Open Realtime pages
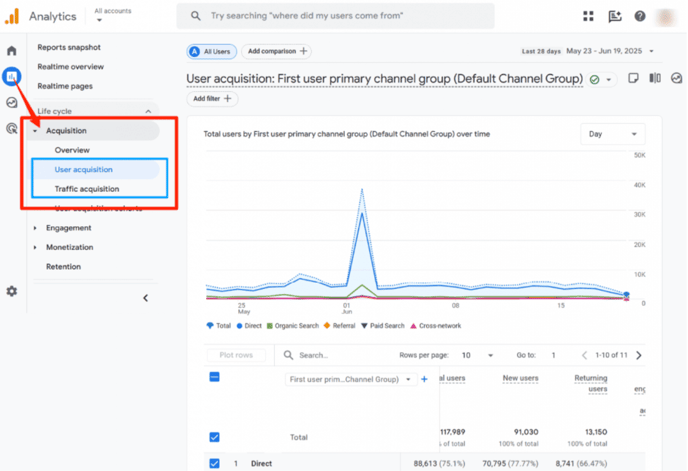Viewport: 688px width, 471px height. pyautogui.click(x=65, y=86)
